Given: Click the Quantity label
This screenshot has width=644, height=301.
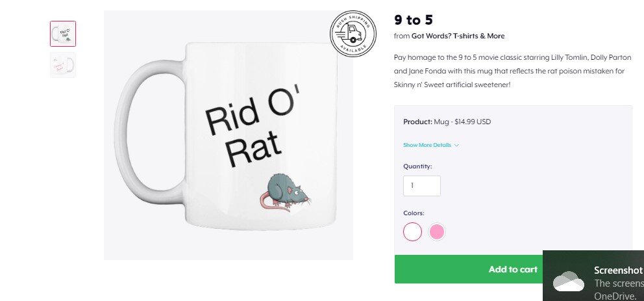Looking at the screenshot, I should coord(417,166).
